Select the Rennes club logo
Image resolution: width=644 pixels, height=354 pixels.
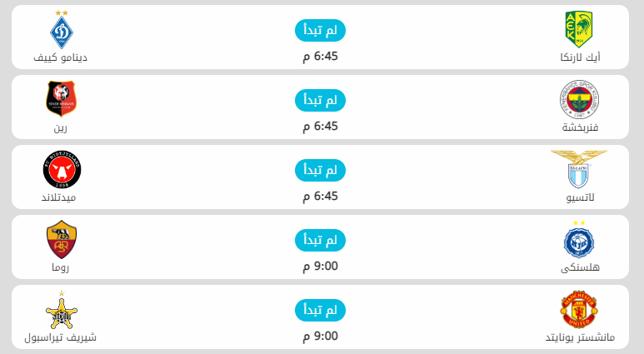(x=61, y=99)
